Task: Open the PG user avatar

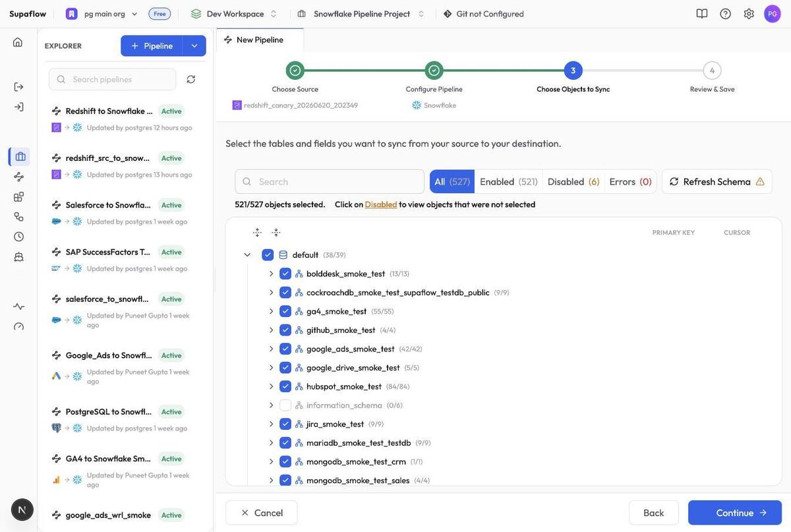Action: pyautogui.click(x=773, y=14)
